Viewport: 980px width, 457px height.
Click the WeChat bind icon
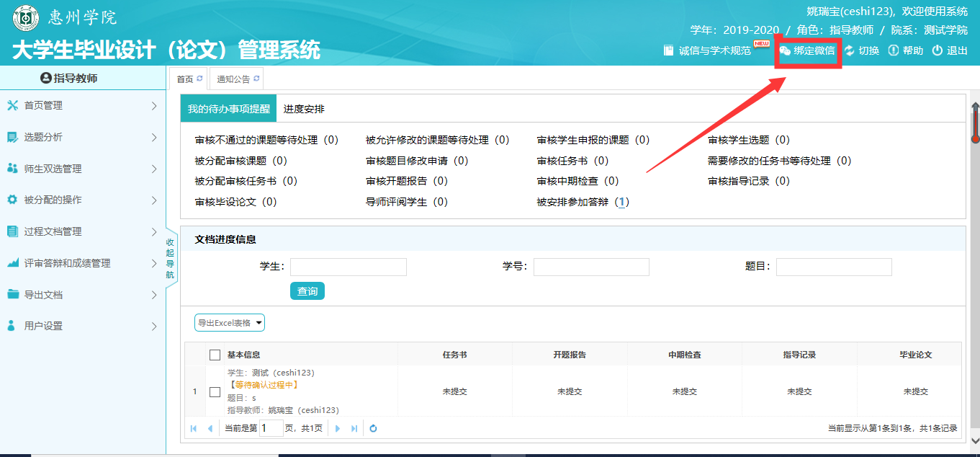786,50
